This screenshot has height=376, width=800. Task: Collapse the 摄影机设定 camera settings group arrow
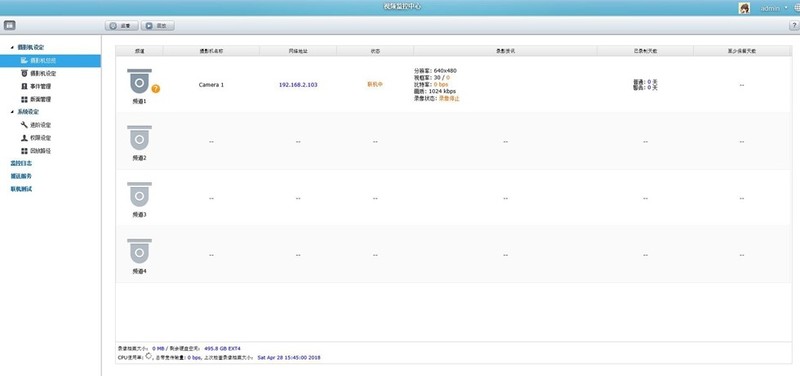tap(12, 47)
